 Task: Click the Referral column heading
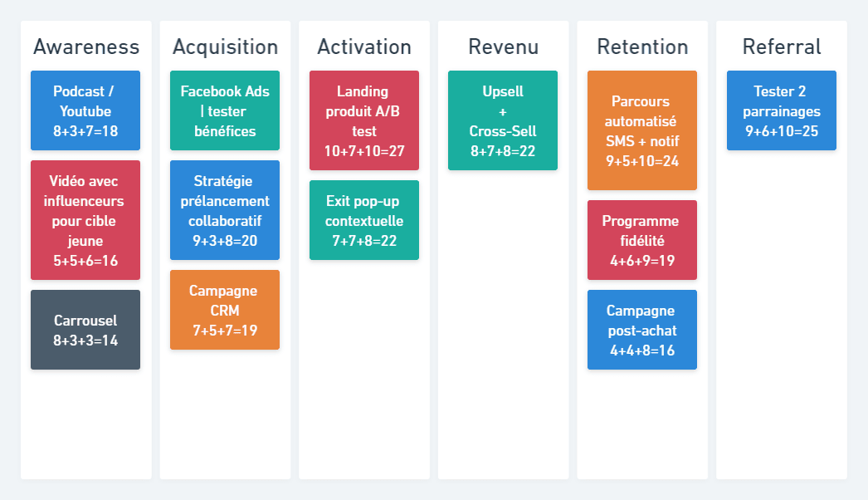[782, 47]
